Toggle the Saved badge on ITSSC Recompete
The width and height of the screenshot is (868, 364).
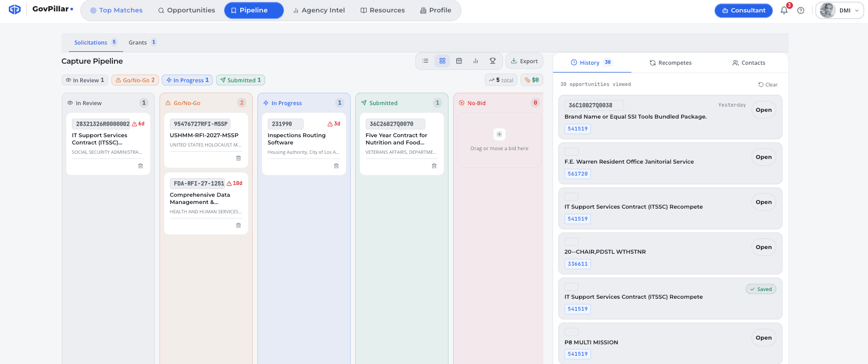(761, 289)
